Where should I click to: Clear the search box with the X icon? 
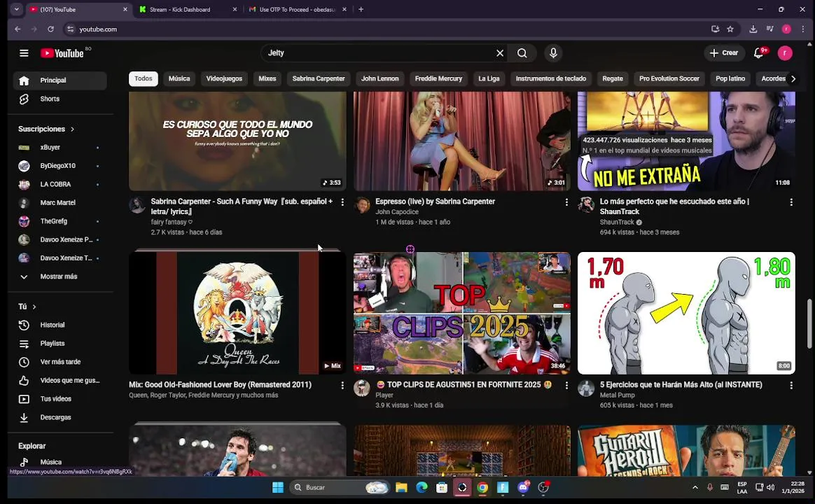tap(500, 53)
